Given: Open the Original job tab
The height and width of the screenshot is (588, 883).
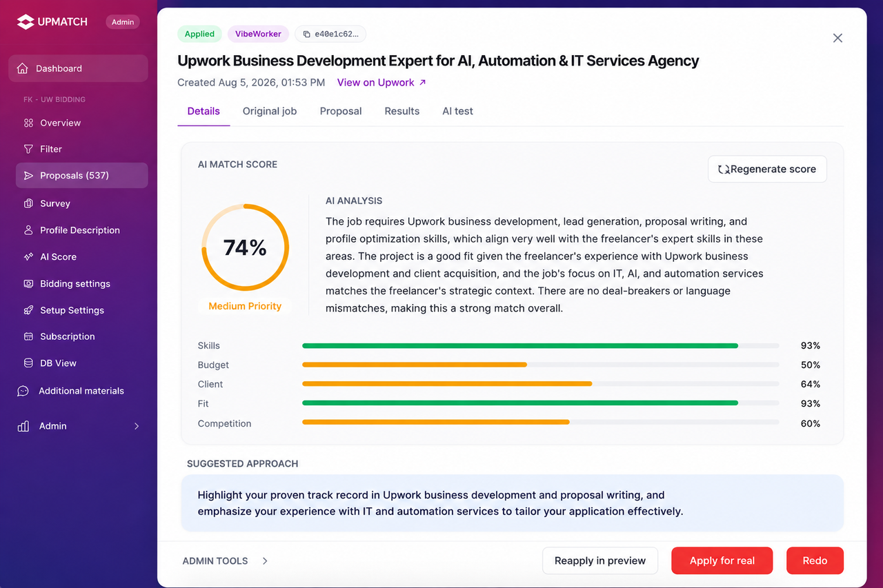Looking at the screenshot, I should pyautogui.click(x=270, y=111).
